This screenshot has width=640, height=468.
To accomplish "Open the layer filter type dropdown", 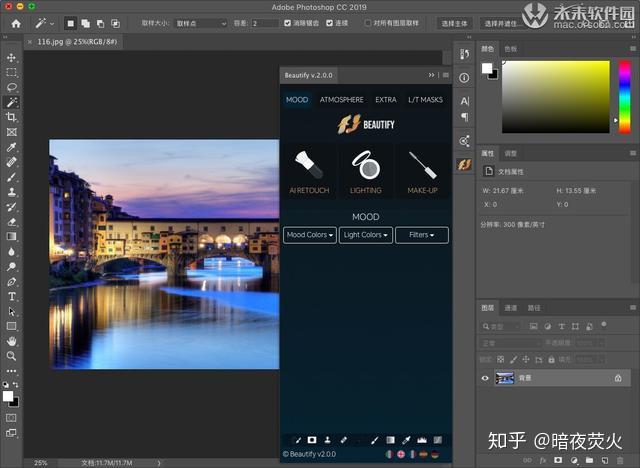I will coord(500,326).
